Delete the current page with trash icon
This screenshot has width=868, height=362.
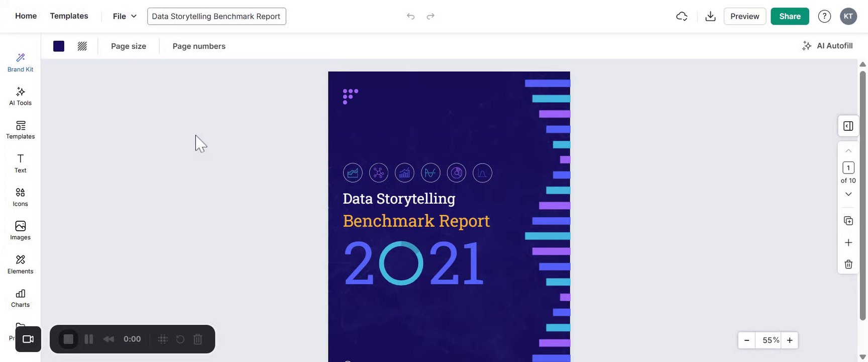(848, 264)
